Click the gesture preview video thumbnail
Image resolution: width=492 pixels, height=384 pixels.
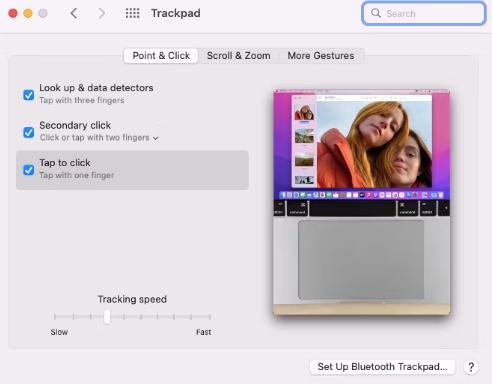pyautogui.click(x=362, y=202)
